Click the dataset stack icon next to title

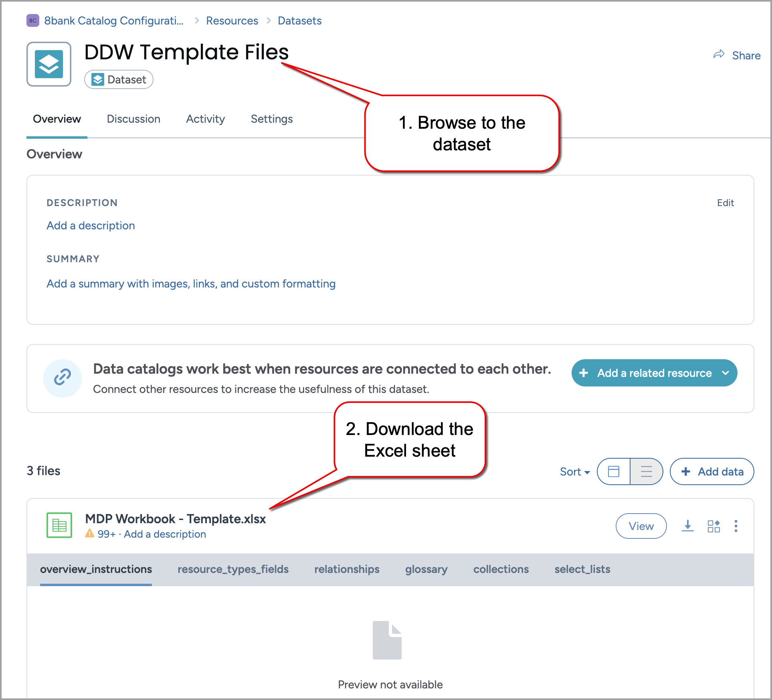click(x=49, y=64)
